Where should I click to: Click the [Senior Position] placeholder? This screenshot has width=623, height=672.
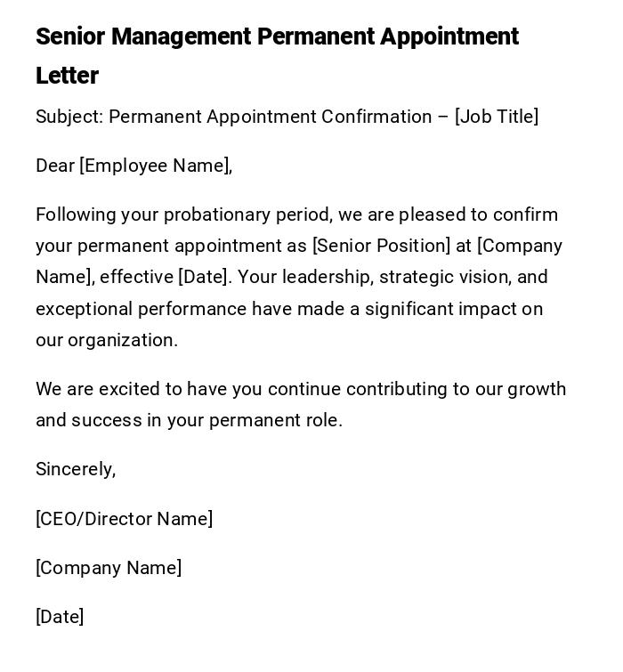click(x=381, y=246)
